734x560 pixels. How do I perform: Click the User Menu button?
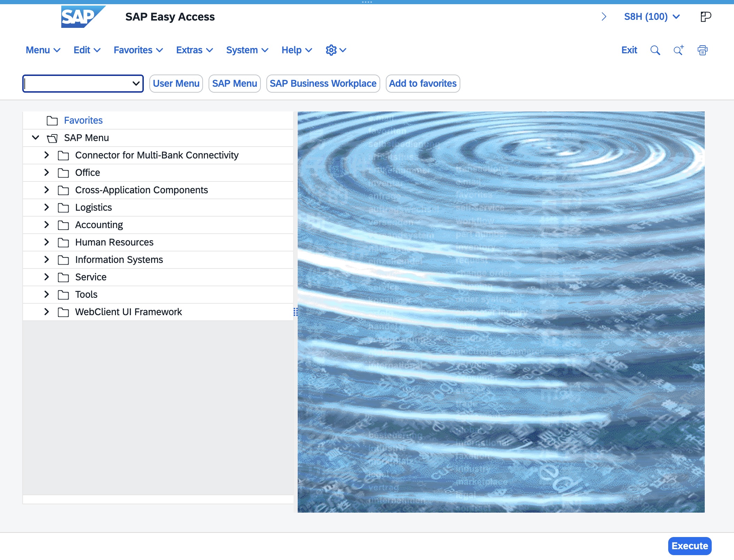pos(176,84)
